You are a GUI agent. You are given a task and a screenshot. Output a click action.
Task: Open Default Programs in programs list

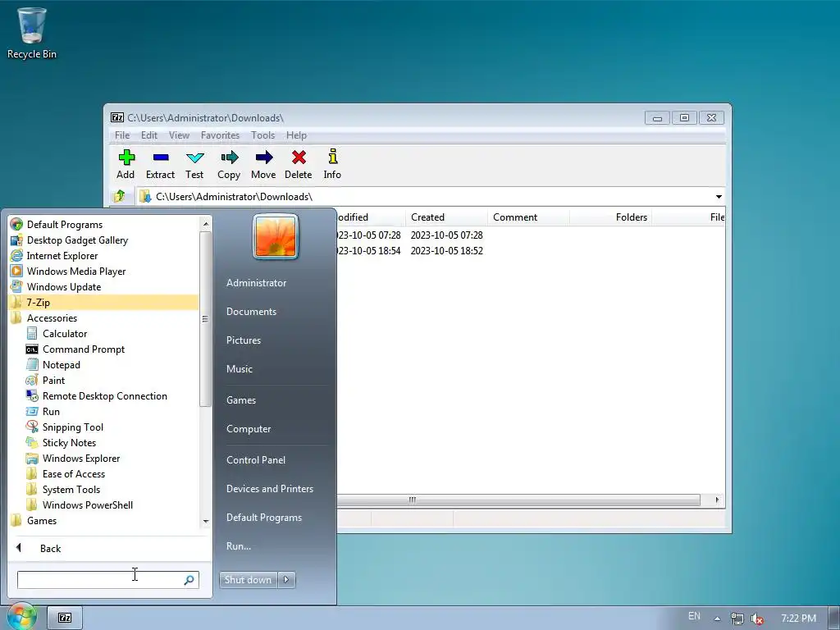pyautogui.click(x=64, y=225)
